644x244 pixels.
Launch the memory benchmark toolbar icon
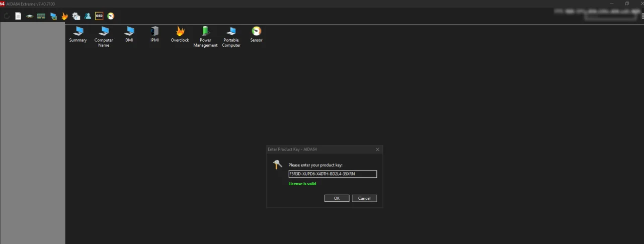[x=41, y=16]
